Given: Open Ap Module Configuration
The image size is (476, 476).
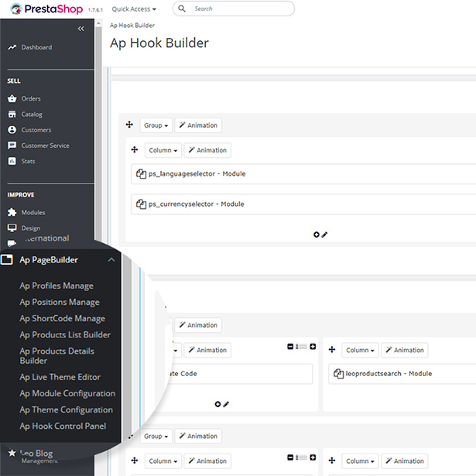Looking at the screenshot, I should [67, 393].
